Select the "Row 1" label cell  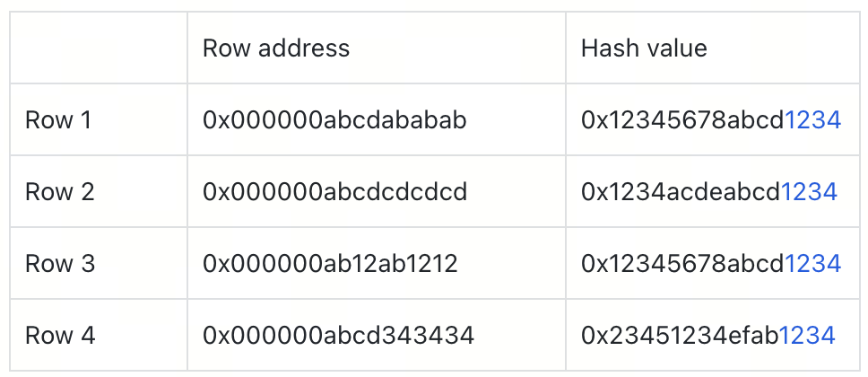click(59, 120)
